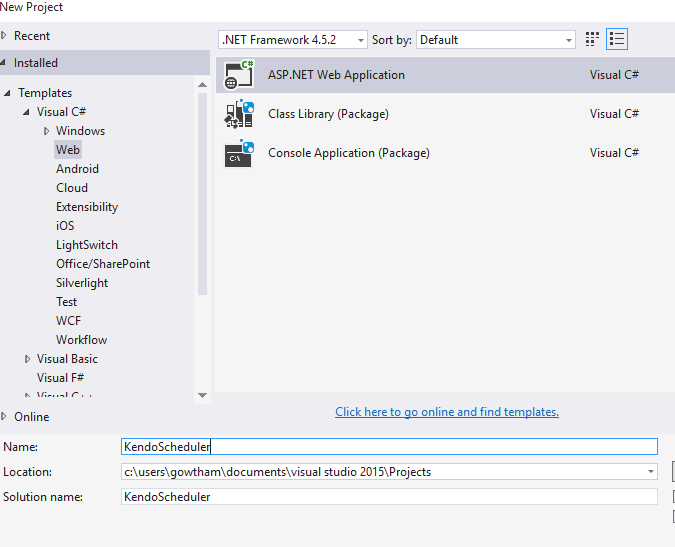Select the Extensibility template category
The width and height of the screenshot is (675, 547).
coord(87,207)
